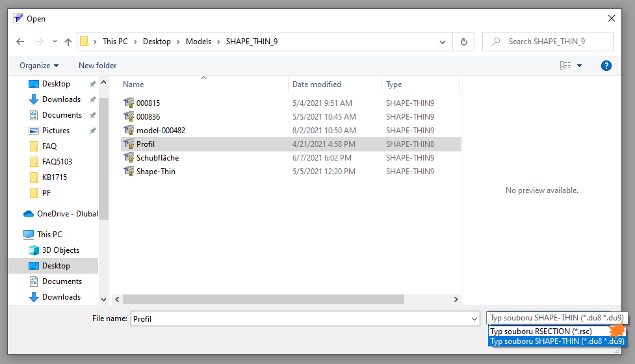Open the Help question mark icon
This screenshot has width=635, height=364.
[x=606, y=66]
